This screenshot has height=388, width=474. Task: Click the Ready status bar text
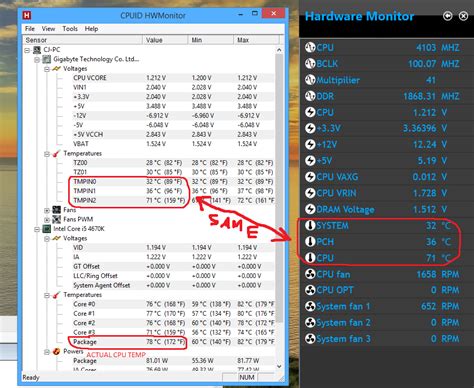point(31,377)
